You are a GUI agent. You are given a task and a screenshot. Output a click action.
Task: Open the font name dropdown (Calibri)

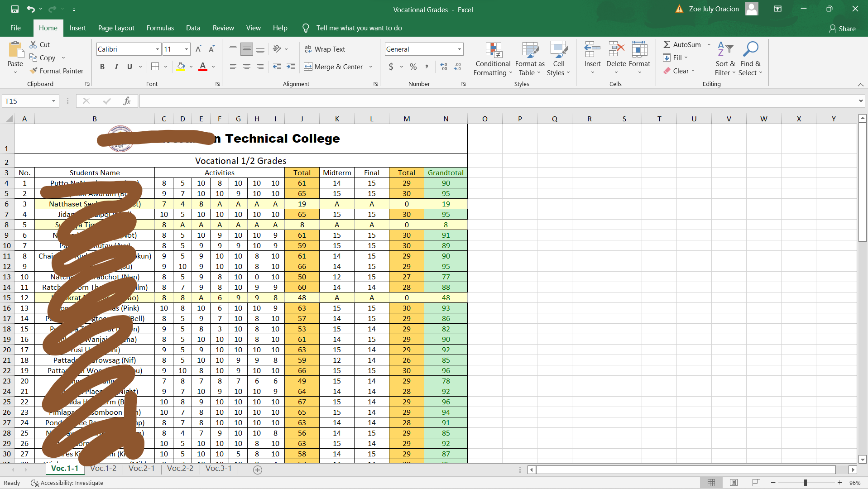point(158,49)
